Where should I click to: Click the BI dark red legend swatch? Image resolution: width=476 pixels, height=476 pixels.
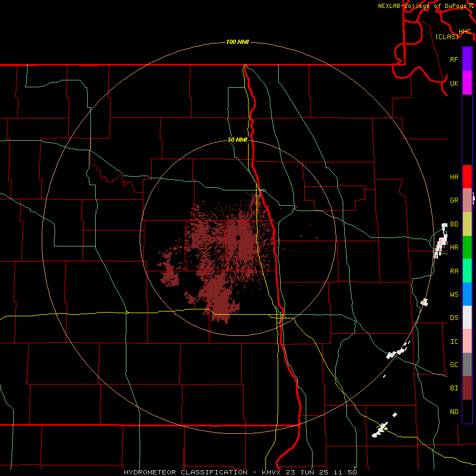tap(467, 388)
